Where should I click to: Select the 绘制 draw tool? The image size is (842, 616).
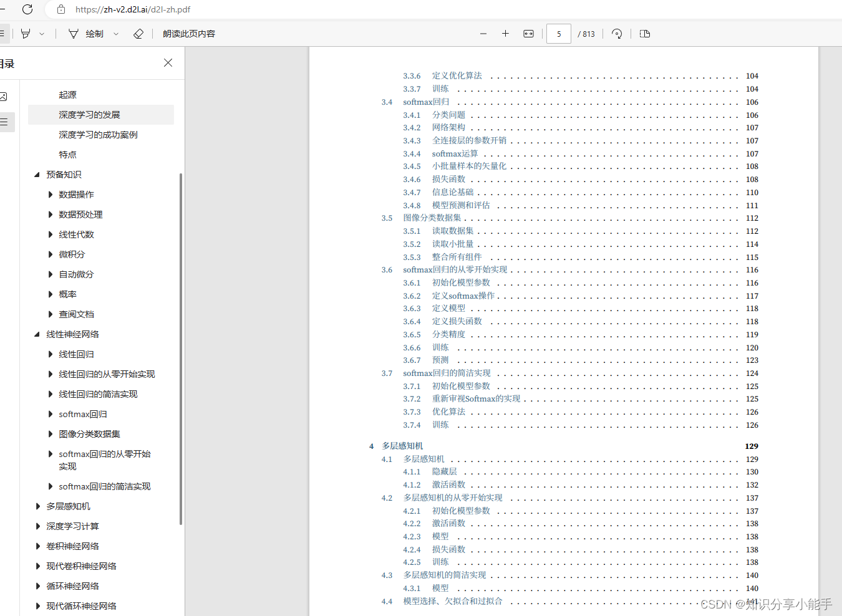(x=86, y=34)
